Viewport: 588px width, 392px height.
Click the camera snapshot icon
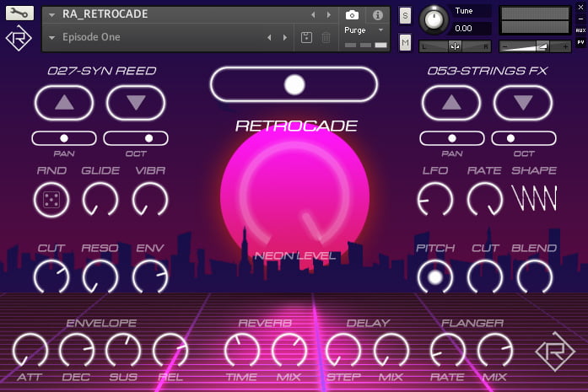click(x=352, y=15)
